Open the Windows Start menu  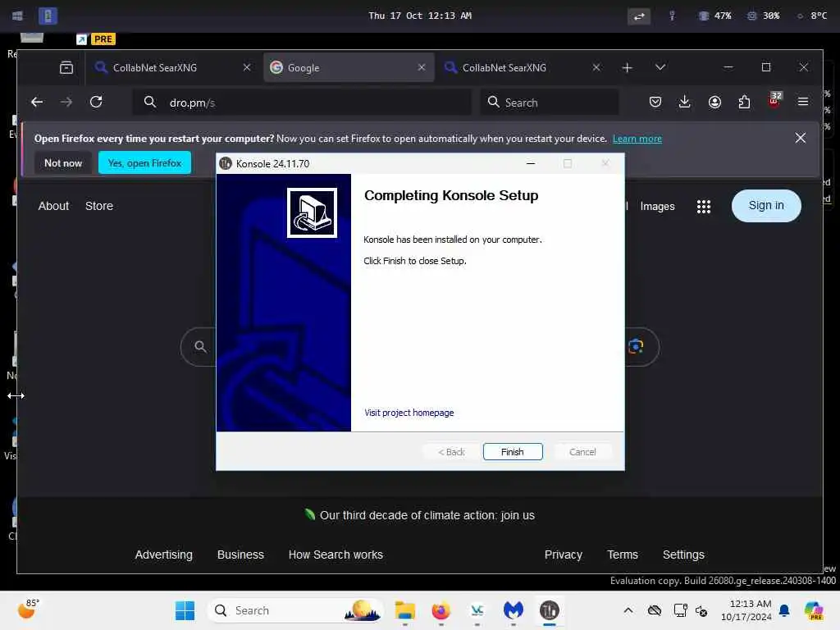click(x=185, y=610)
